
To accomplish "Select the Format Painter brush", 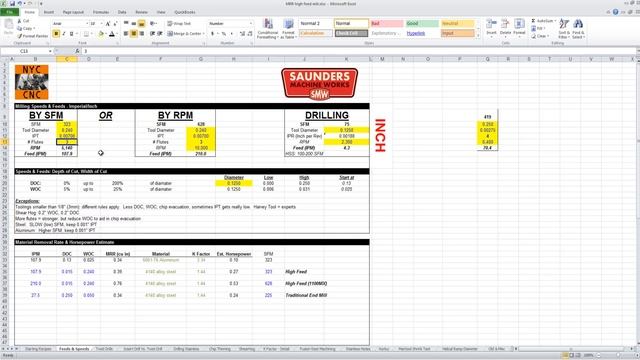I will click(20, 36).
